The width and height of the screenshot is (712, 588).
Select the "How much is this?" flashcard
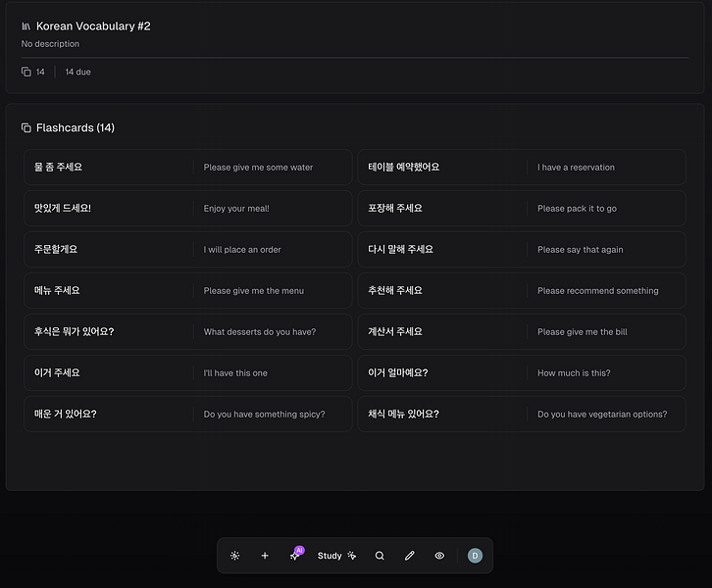click(x=521, y=373)
